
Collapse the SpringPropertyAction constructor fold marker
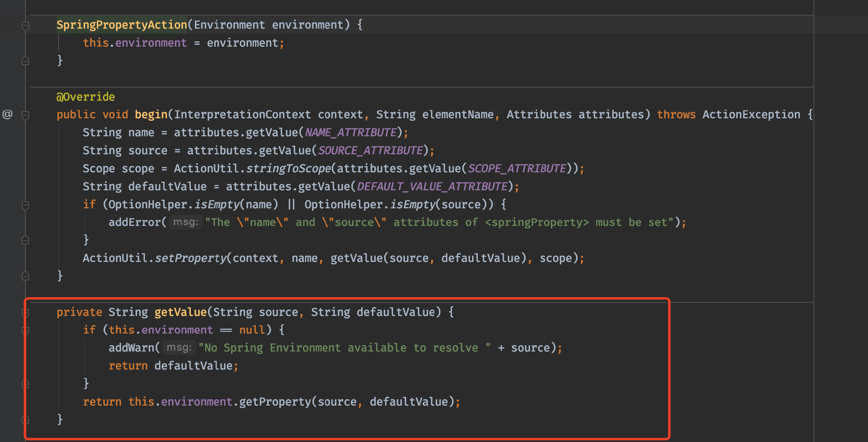click(x=25, y=26)
